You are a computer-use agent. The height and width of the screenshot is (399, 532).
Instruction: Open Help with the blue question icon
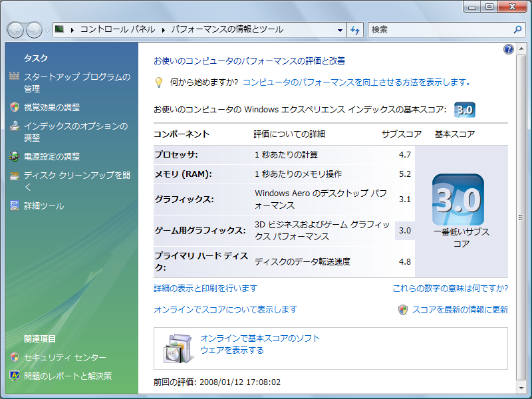tap(509, 49)
